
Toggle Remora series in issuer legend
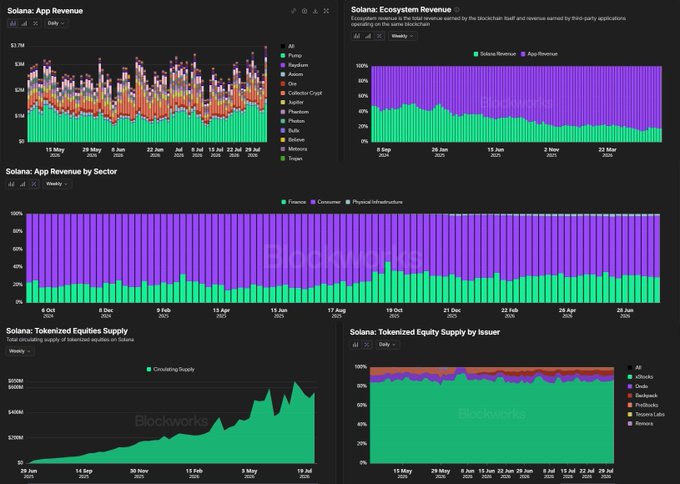coord(640,424)
